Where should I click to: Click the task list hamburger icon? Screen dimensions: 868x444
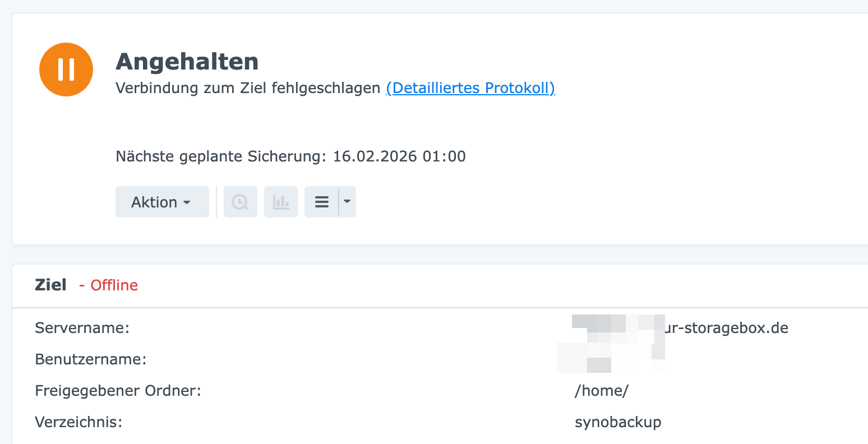[x=322, y=202]
